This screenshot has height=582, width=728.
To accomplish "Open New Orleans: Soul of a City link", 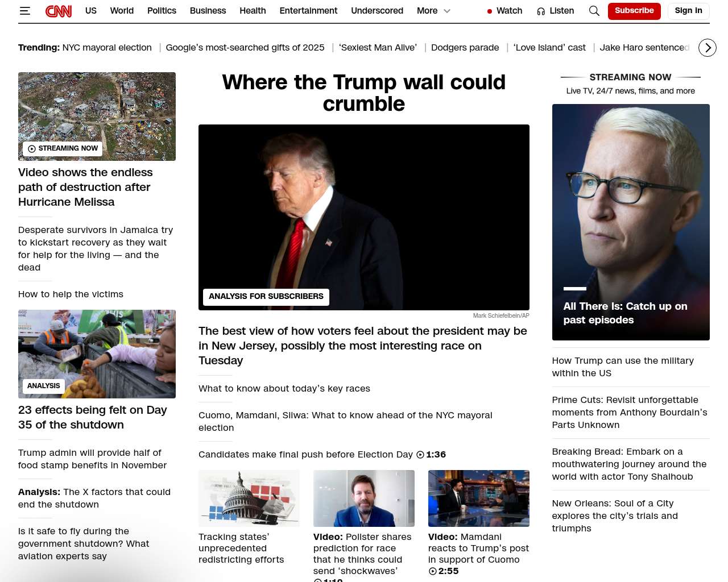I will (x=615, y=516).
